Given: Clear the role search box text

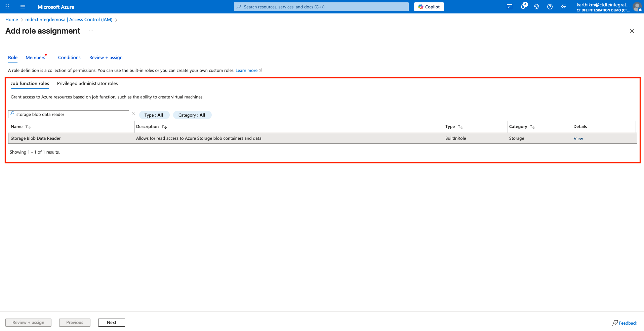Looking at the screenshot, I should point(133,114).
